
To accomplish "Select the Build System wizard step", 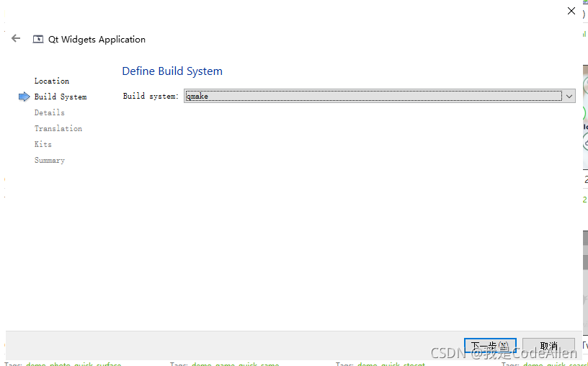I will (61, 97).
